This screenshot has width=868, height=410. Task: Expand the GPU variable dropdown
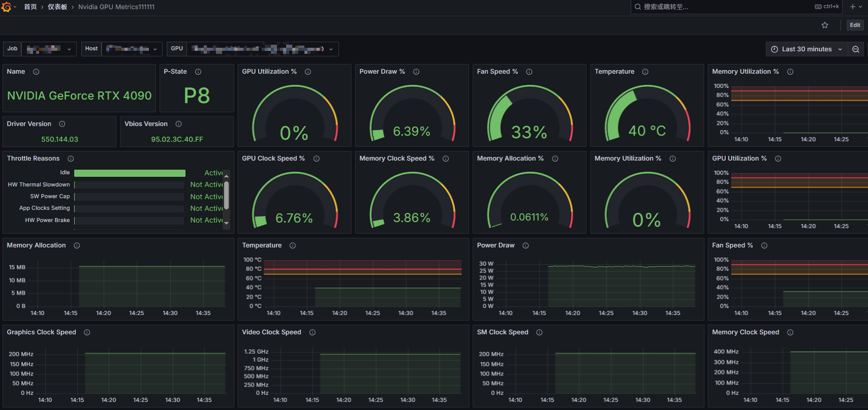pyautogui.click(x=262, y=49)
